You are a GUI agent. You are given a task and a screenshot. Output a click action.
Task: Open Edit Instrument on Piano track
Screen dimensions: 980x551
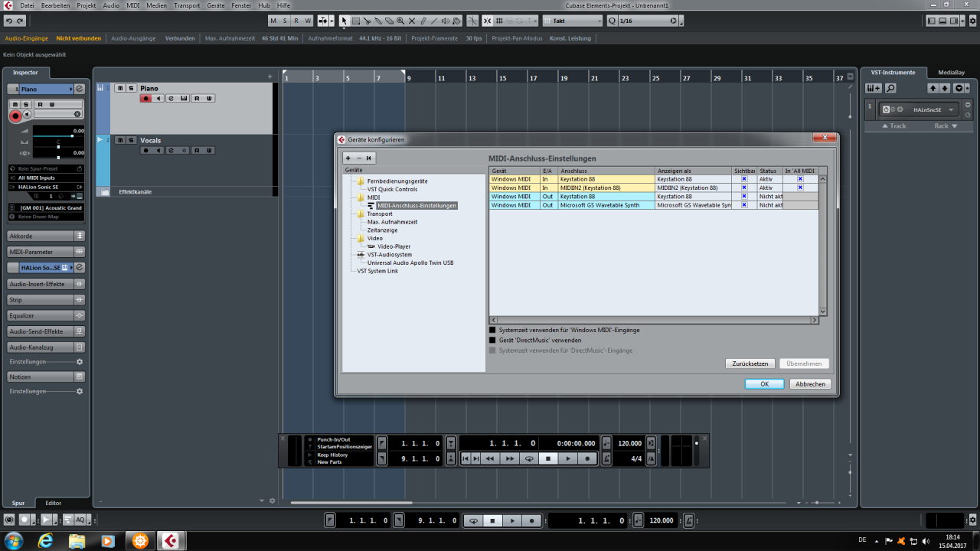pyautogui.click(x=185, y=98)
